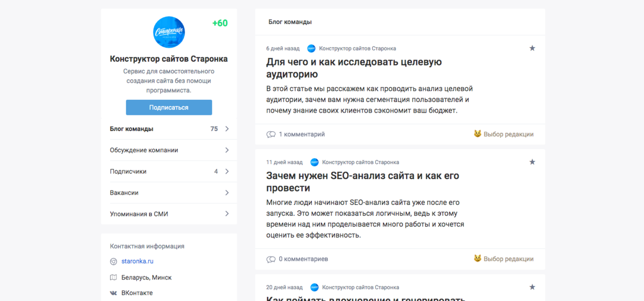Image resolution: width=644 pixels, height=301 pixels.
Task: Click the Старонка company logo avatar
Action: pyautogui.click(x=169, y=32)
